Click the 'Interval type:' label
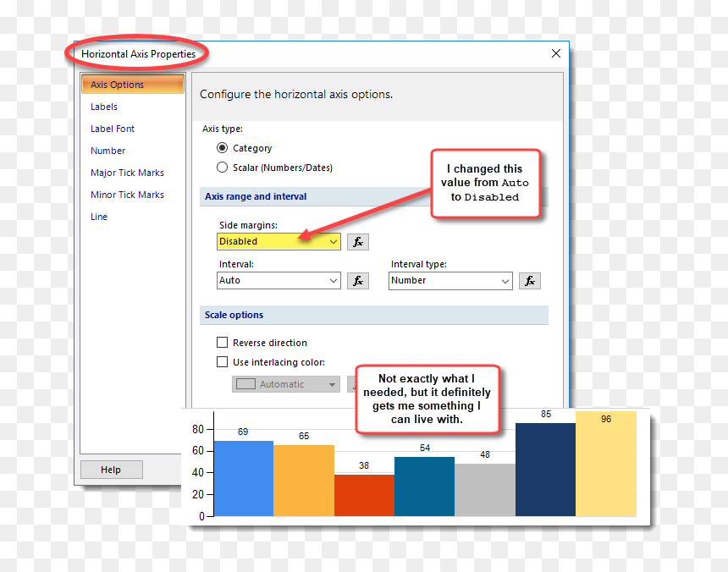 419,265
